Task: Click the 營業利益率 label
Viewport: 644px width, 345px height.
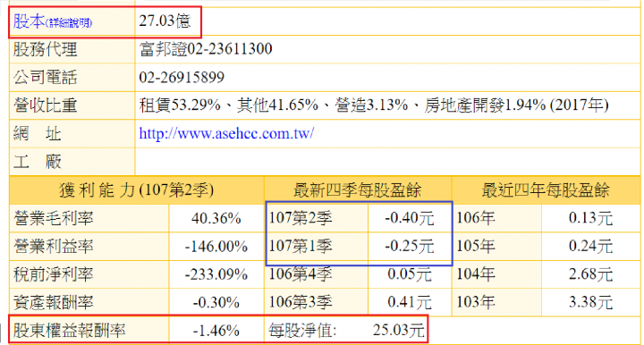Action: (x=54, y=246)
